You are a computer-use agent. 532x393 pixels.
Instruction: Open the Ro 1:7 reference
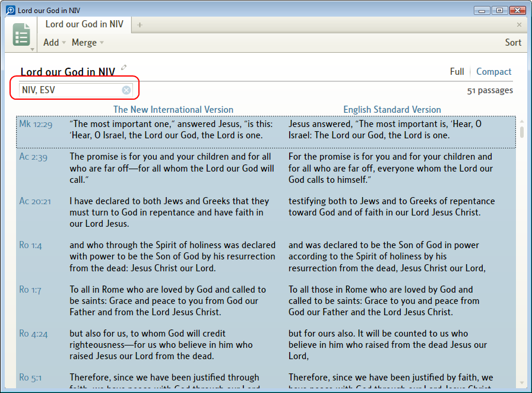tap(30, 290)
